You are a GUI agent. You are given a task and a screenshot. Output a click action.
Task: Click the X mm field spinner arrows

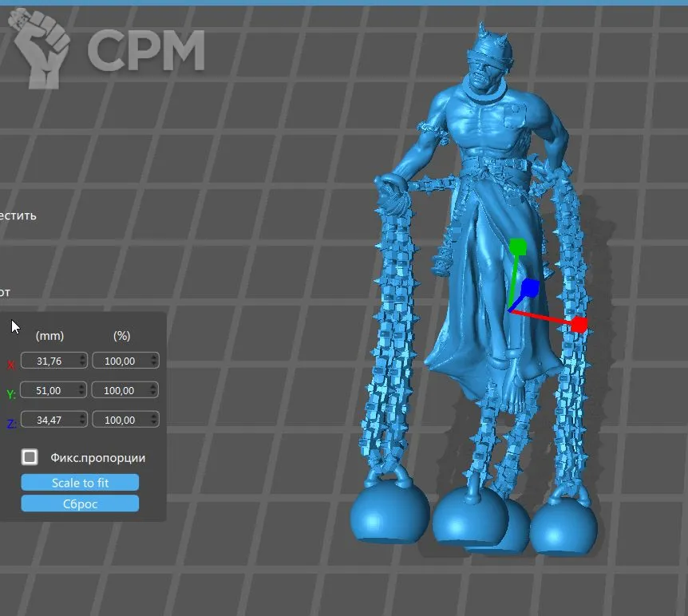82,361
